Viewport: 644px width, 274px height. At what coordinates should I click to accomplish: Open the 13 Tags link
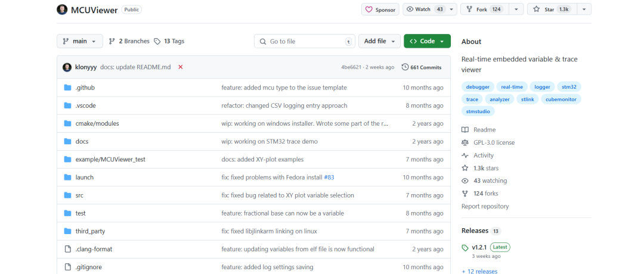[x=169, y=41]
